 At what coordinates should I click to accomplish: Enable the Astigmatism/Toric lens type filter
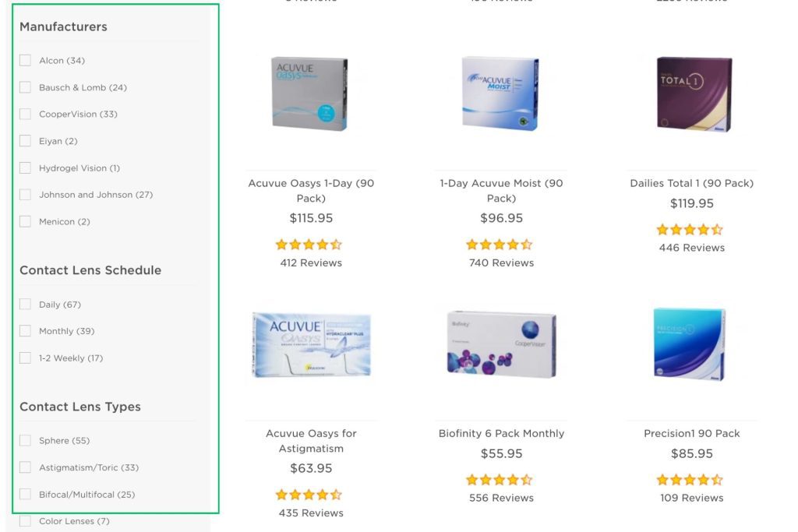tap(24, 467)
